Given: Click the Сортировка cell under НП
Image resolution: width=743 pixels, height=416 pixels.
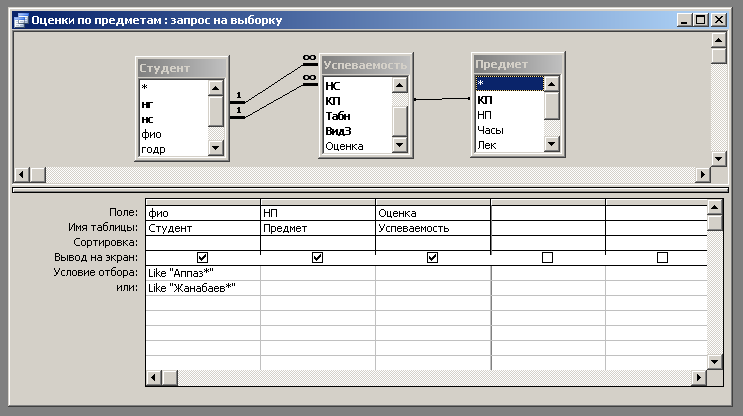Looking at the screenshot, I should [318, 243].
